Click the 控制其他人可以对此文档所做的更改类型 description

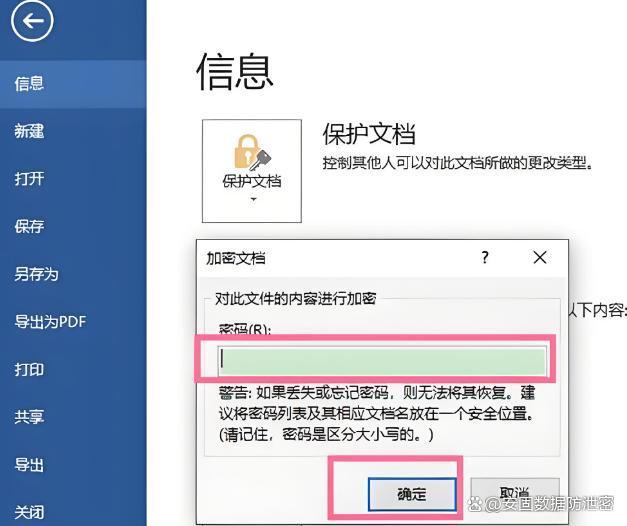(x=457, y=163)
